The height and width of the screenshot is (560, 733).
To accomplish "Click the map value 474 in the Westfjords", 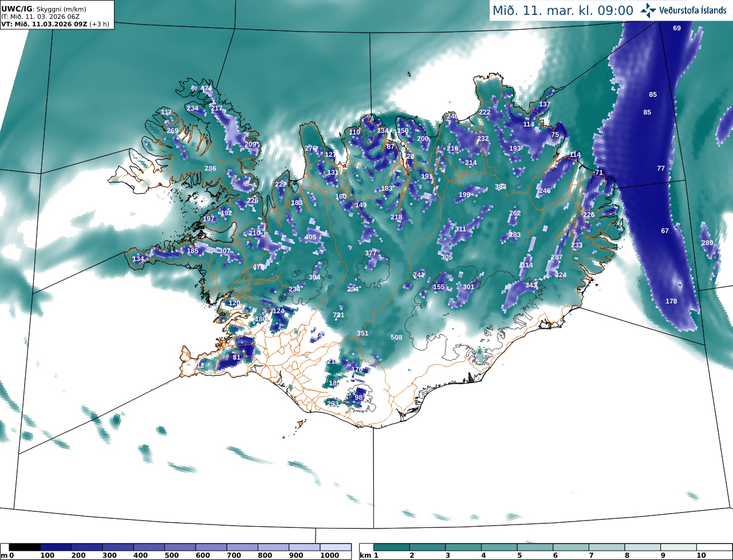I will tap(206, 89).
